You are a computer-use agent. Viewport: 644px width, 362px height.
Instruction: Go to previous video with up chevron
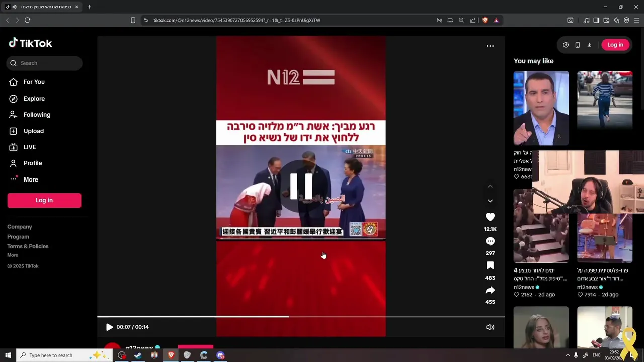coord(490,186)
